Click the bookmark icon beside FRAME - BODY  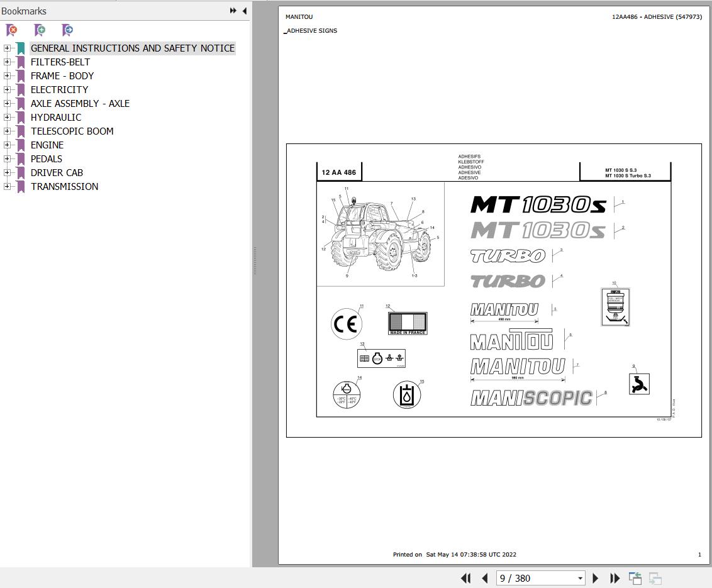(20, 76)
